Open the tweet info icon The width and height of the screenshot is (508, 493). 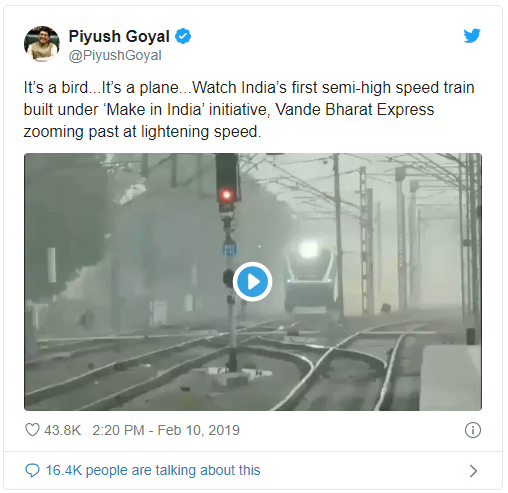click(473, 430)
